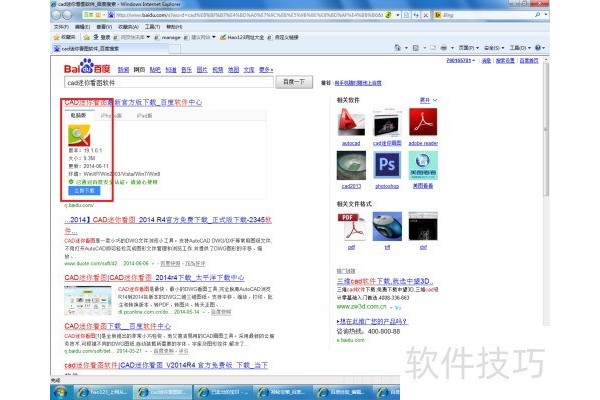
Task: Click the 地图 Baidu navigation link
Action: click(x=233, y=70)
